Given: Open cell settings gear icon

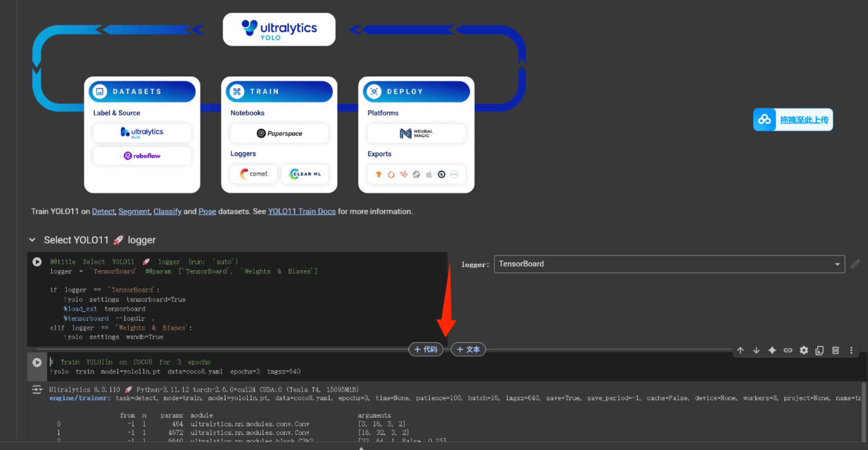Looking at the screenshot, I should click(x=804, y=350).
